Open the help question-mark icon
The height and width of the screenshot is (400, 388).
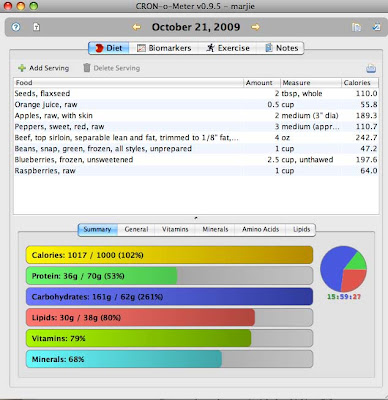16,27
